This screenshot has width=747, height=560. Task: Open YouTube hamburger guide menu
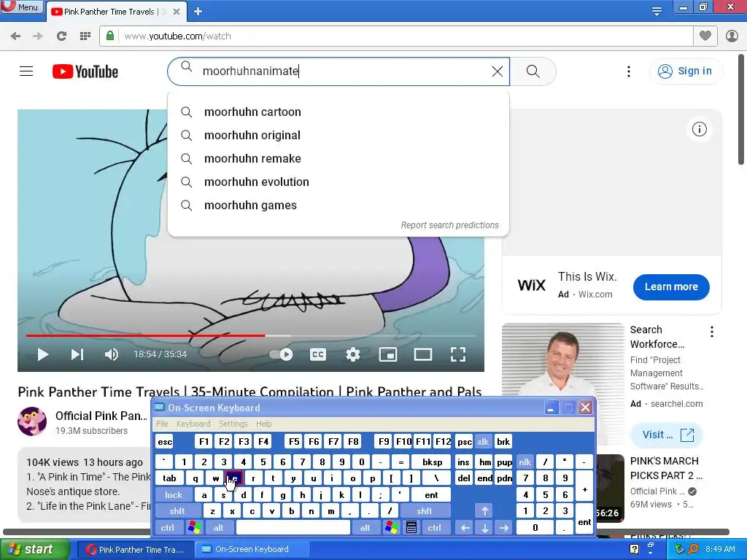click(26, 71)
